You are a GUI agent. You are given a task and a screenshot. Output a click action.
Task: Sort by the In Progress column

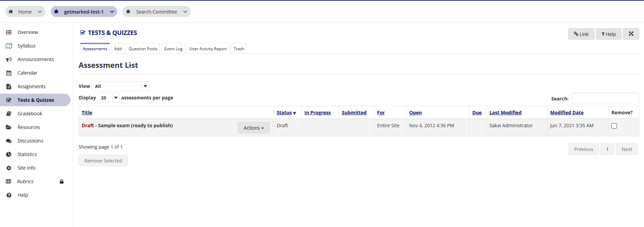(x=317, y=113)
